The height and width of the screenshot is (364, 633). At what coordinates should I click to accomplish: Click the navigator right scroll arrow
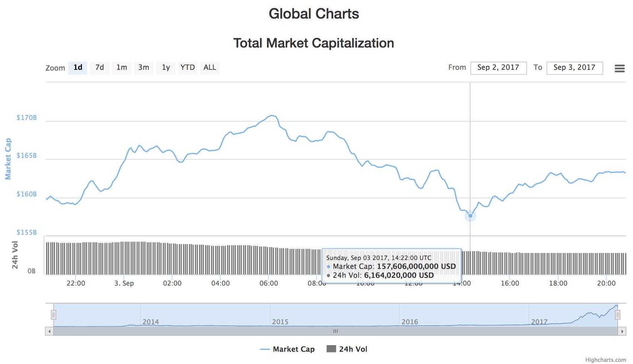(622, 331)
